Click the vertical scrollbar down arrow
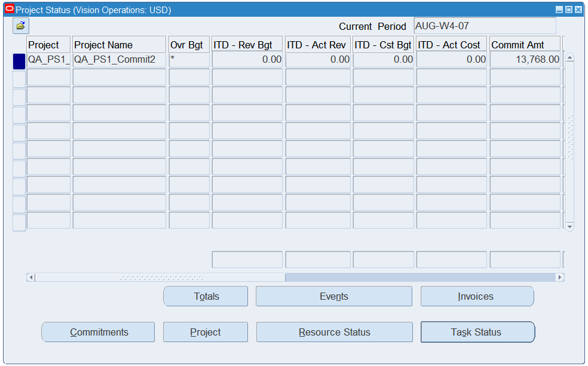 569,227
